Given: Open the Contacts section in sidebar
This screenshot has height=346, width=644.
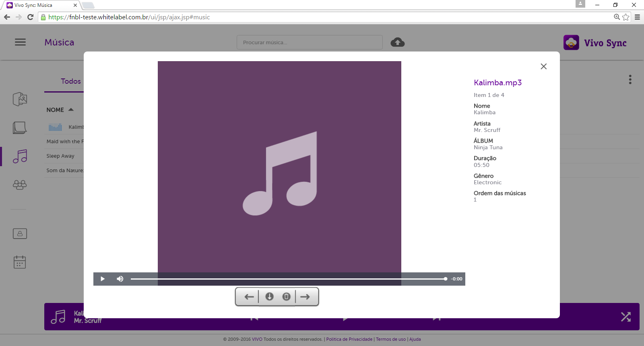Looking at the screenshot, I should (20, 234).
